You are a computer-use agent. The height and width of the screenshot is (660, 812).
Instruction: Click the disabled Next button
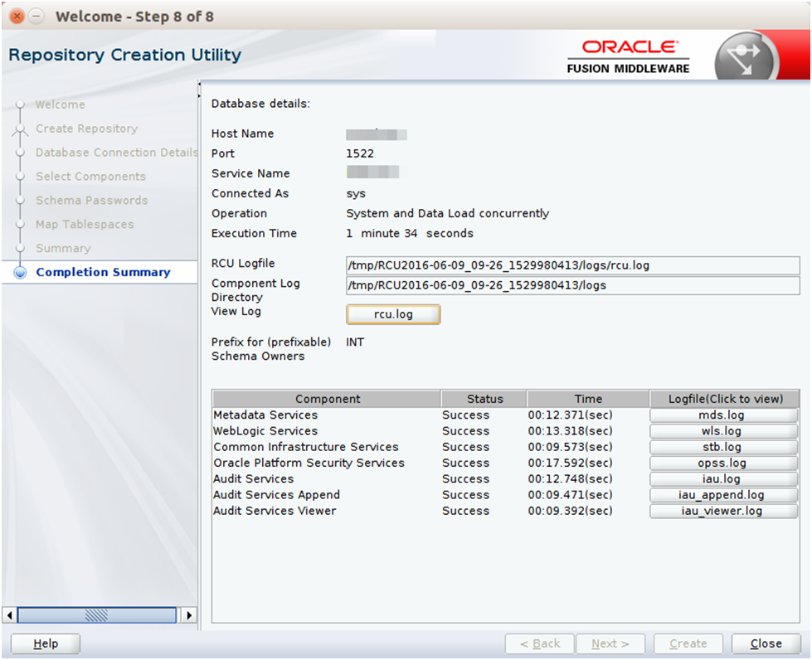tap(610, 643)
